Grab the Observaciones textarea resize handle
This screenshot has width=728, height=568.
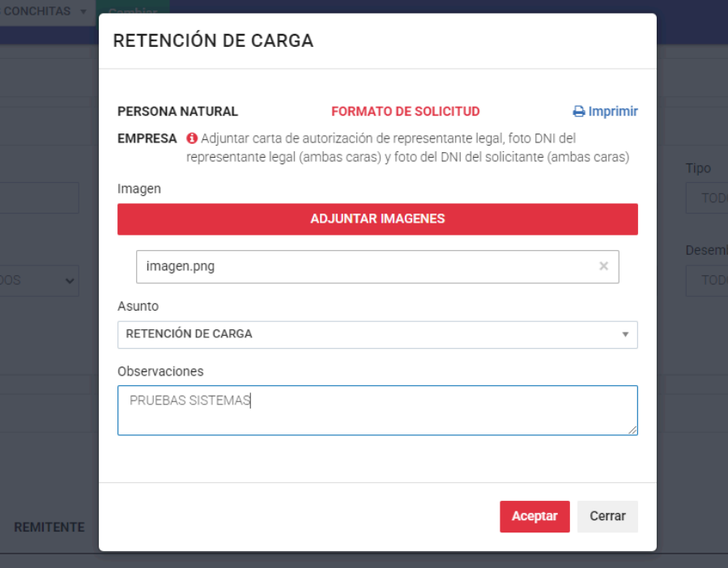pyautogui.click(x=632, y=430)
